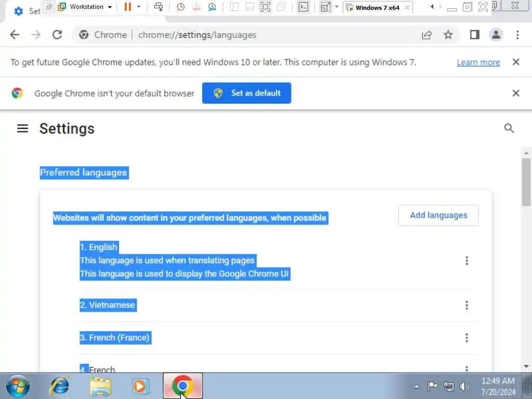Click the Set as default button
Image resolution: width=532 pixels, height=399 pixels.
[247, 93]
